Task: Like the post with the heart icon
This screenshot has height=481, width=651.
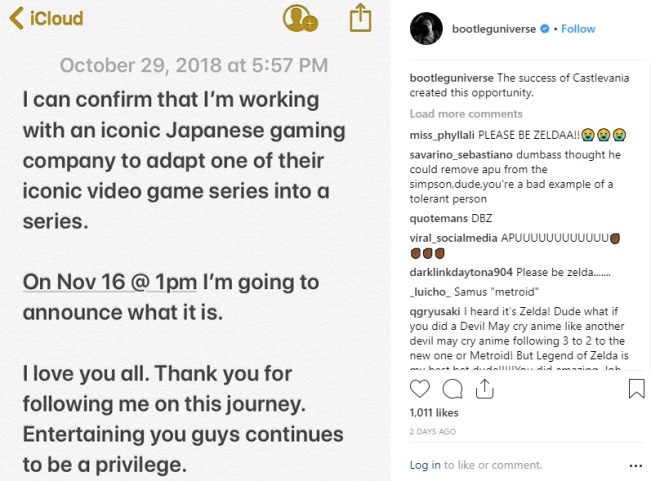Action: coord(420,389)
